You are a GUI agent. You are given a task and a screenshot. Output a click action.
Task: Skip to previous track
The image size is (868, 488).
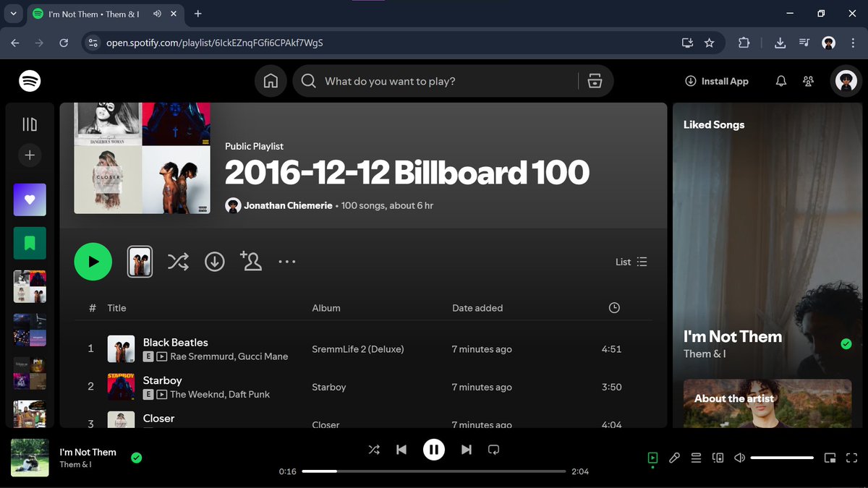401,450
